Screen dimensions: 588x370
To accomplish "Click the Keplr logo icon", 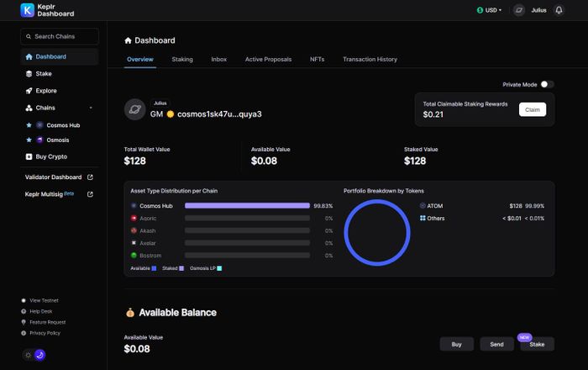I will pyautogui.click(x=28, y=10).
